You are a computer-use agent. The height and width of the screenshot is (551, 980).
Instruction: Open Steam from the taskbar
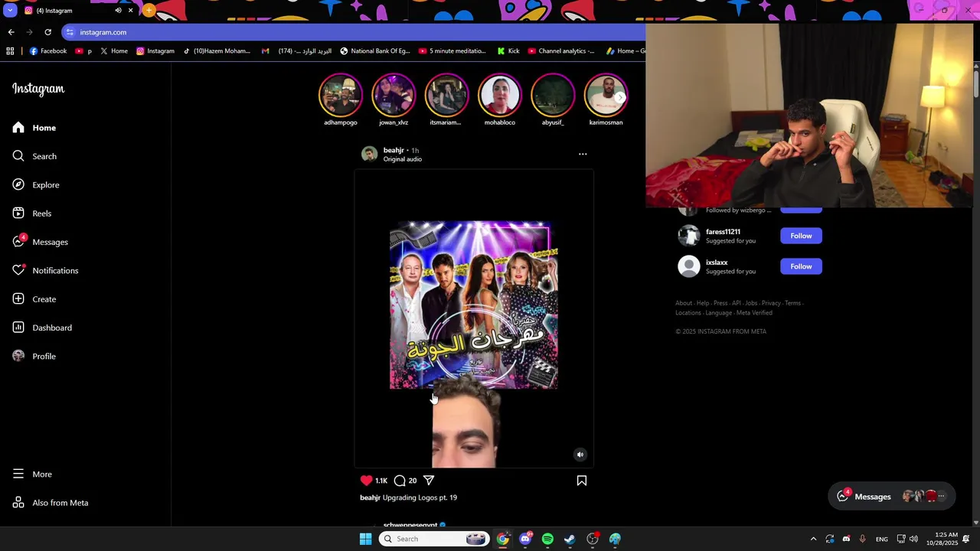click(x=570, y=539)
